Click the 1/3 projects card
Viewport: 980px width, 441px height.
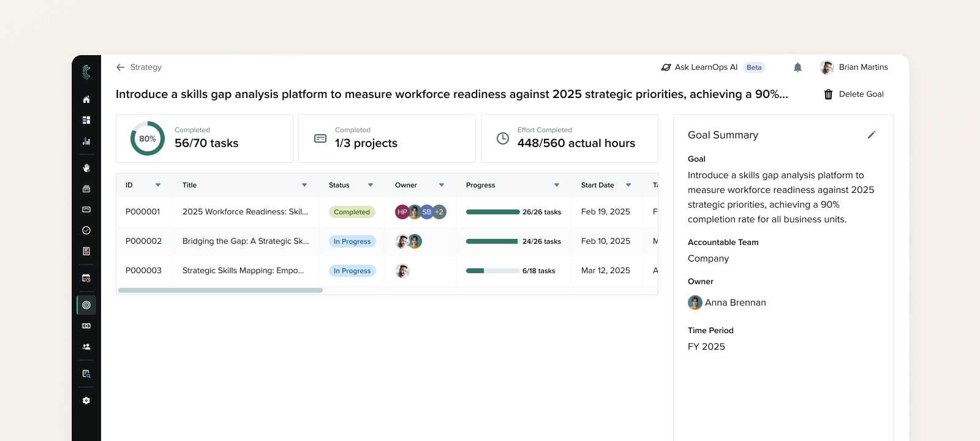click(387, 138)
